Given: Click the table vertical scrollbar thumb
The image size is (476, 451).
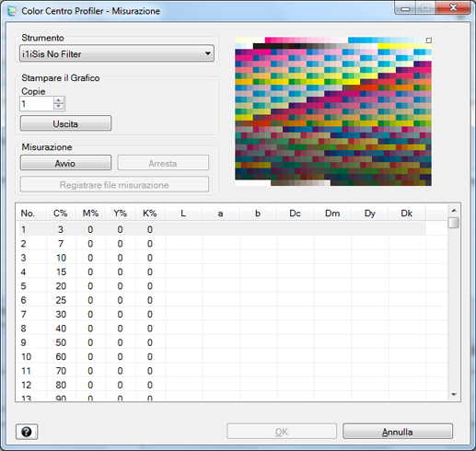Looking at the screenshot, I should pos(454,223).
